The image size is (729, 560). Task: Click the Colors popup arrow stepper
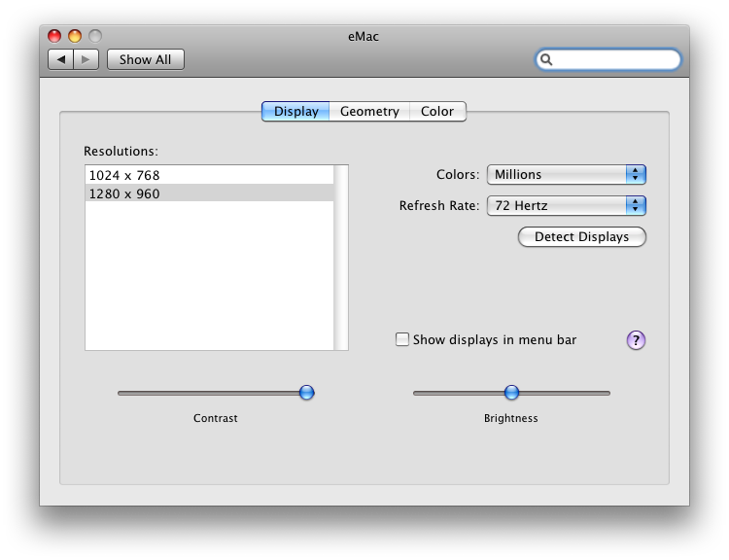click(x=636, y=174)
